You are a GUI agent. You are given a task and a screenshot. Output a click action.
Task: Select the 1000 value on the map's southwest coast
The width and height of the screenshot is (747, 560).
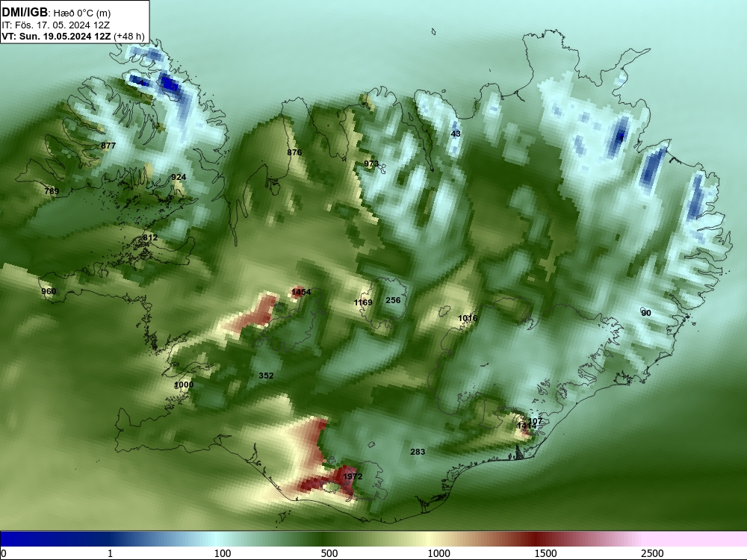click(x=184, y=385)
